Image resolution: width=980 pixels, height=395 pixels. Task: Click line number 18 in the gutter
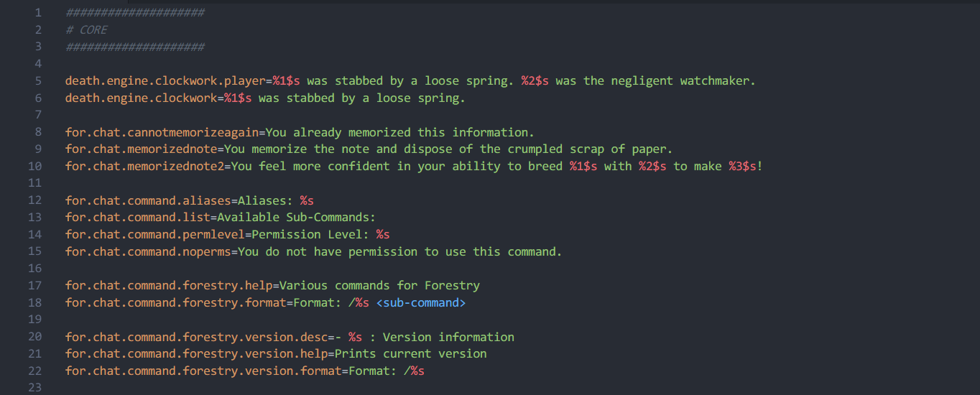click(x=35, y=302)
